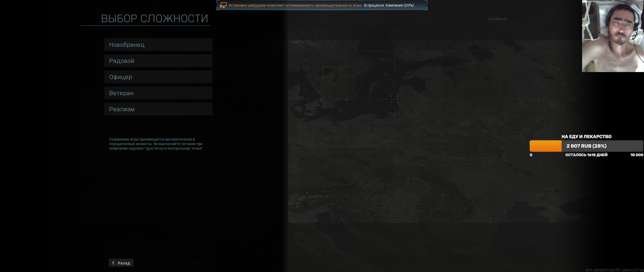Click the ОСТАЛОСЬ 1618 ДНЕЙ text

pos(586,155)
